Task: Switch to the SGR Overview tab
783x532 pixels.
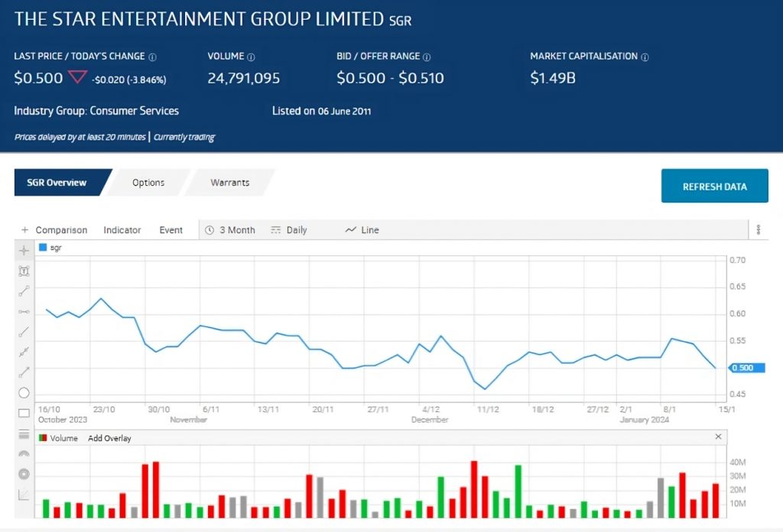Action: point(57,183)
